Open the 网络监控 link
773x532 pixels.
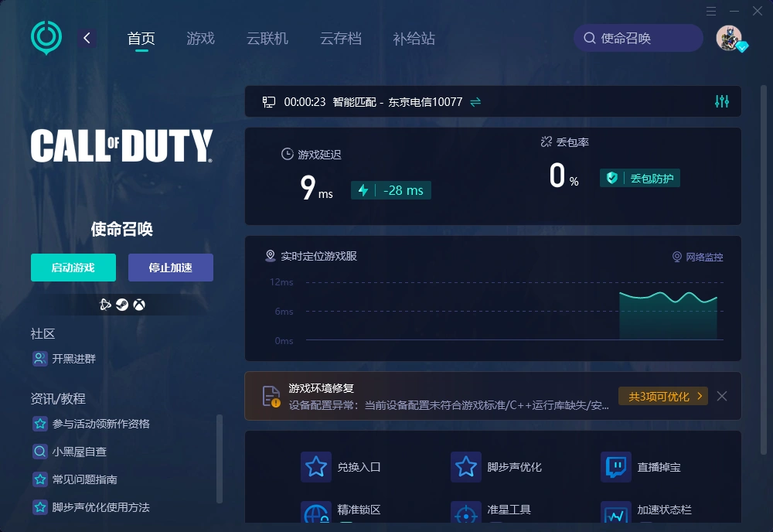pos(697,257)
